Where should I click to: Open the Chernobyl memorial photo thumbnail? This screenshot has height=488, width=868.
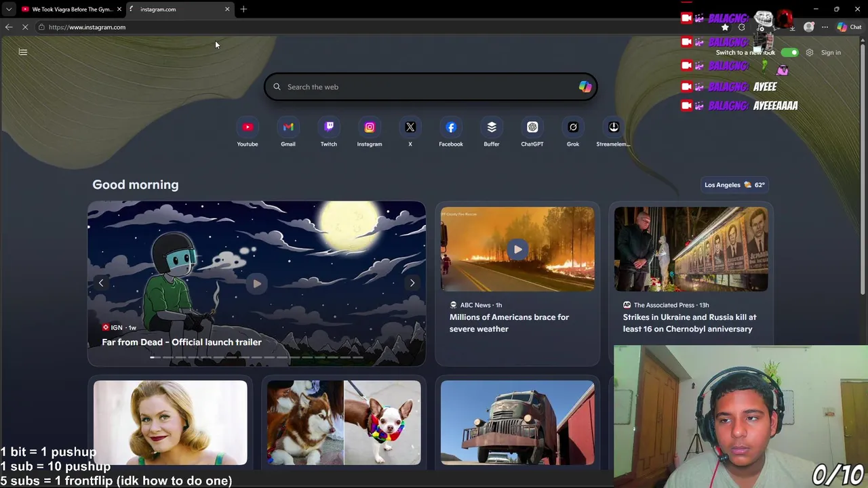click(691, 249)
